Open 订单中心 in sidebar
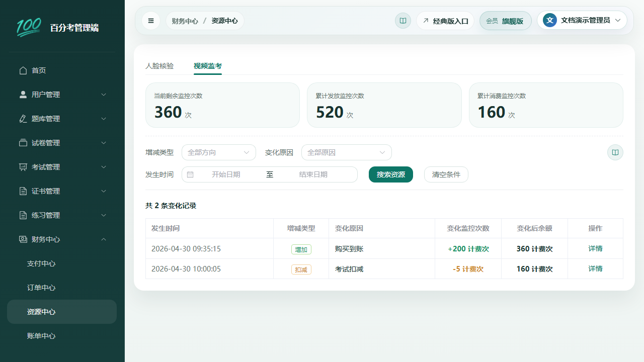The image size is (644, 362). [x=62, y=288]
